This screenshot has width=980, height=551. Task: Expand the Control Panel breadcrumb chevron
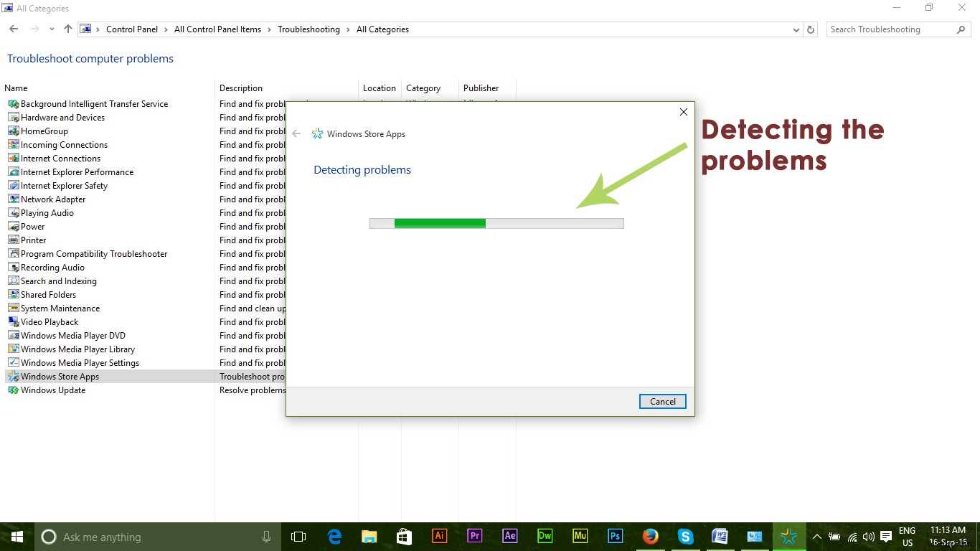(x=166, y=29)
